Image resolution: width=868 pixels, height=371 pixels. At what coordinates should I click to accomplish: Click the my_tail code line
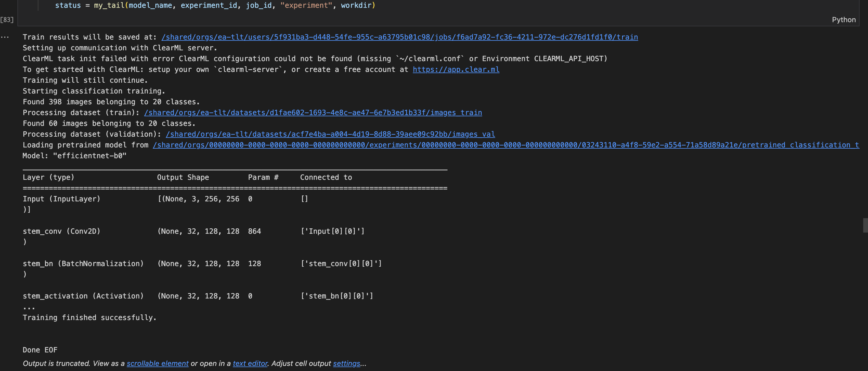click(215, 5)
